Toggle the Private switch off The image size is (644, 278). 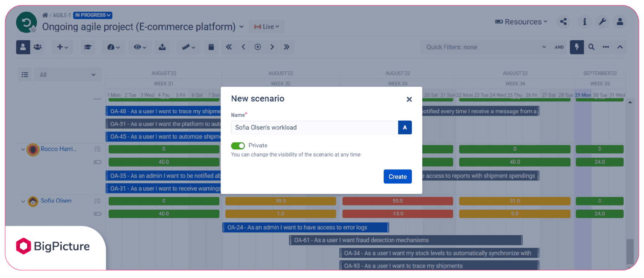[x=238, y=146]
